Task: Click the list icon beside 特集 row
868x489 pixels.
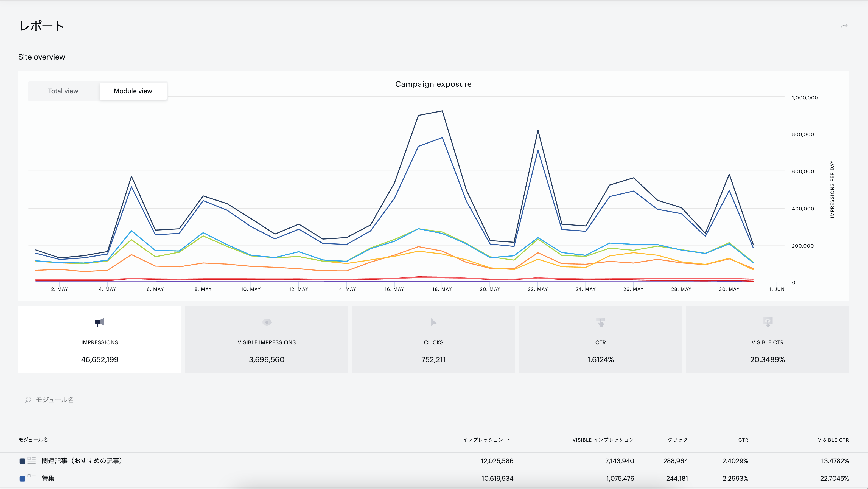Action: pos(32,478)
